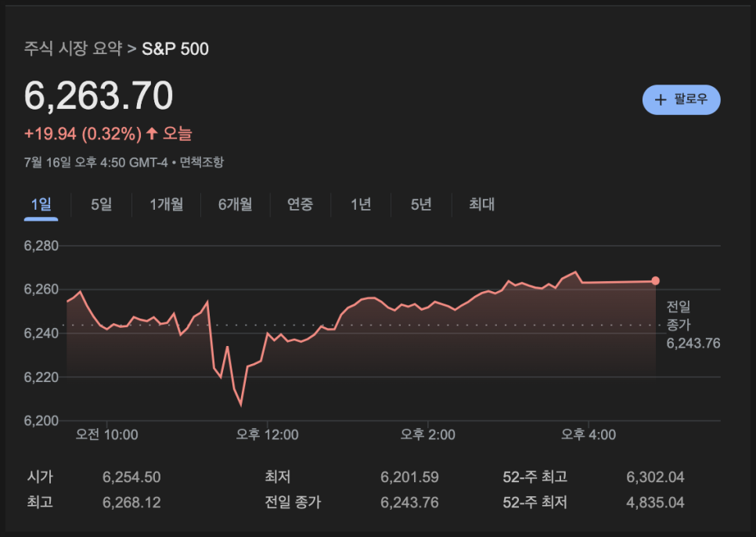This screenshot has height=537, width=756.
Task: Select the 최대 maximum range tab
Action: click(x=481, y=204)
